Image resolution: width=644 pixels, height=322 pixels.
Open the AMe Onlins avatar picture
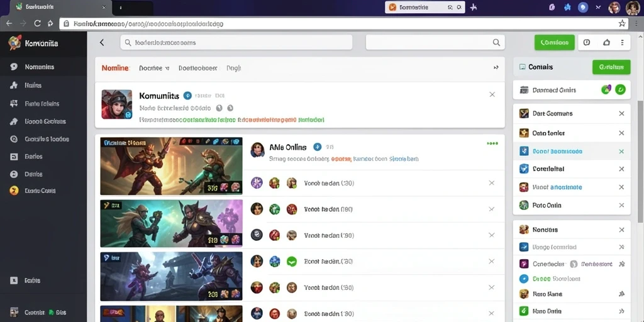tap(257, 150)
